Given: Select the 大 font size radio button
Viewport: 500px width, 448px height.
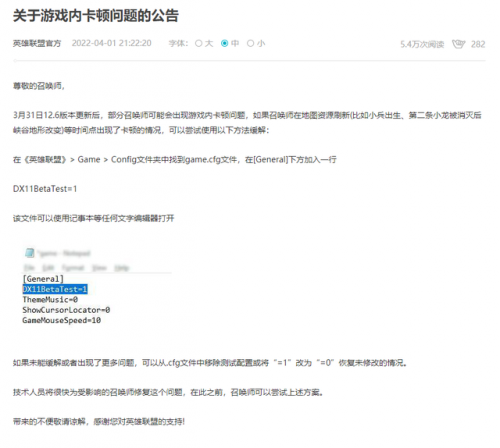Looking at the screenshot, I should [x=199, y=43].
